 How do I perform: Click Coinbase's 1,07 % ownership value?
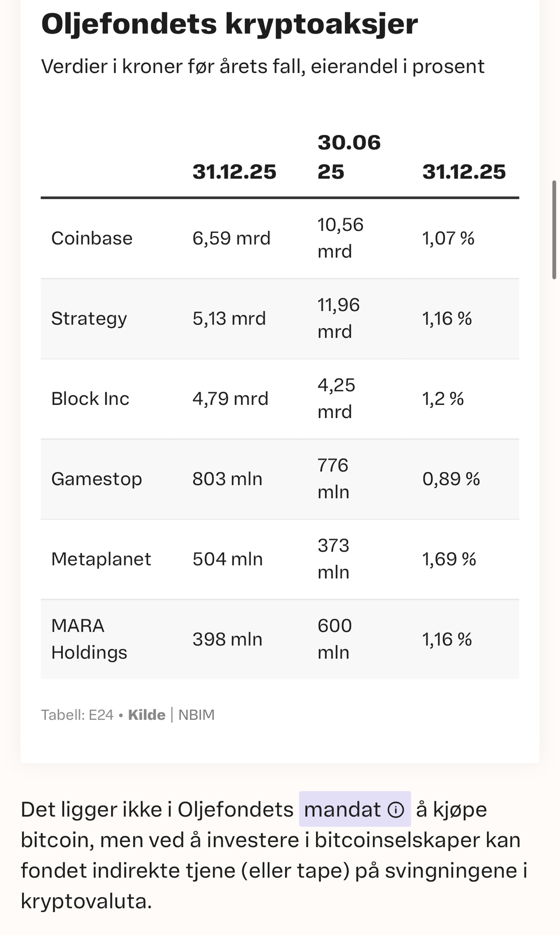pyautogui.click(x=448, y=238)
